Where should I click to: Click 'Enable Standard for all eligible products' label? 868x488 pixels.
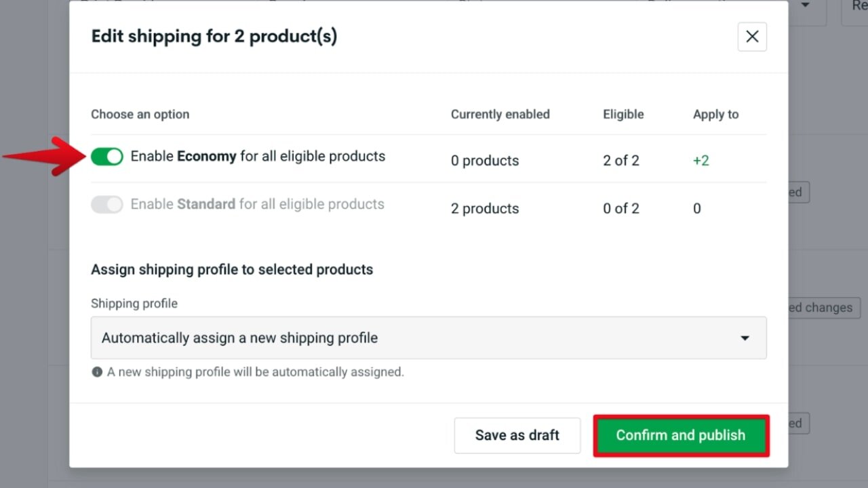coord(258,205)
